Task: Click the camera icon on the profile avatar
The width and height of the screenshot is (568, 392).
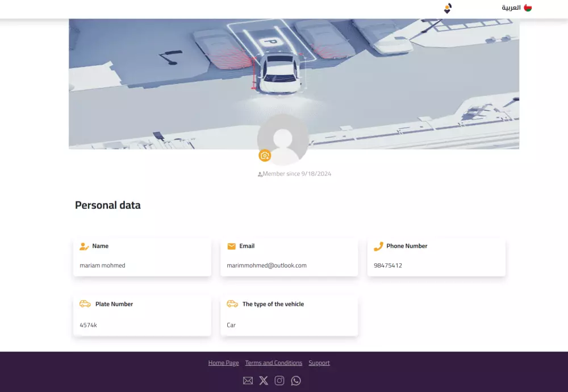Action: click(265, 155)
